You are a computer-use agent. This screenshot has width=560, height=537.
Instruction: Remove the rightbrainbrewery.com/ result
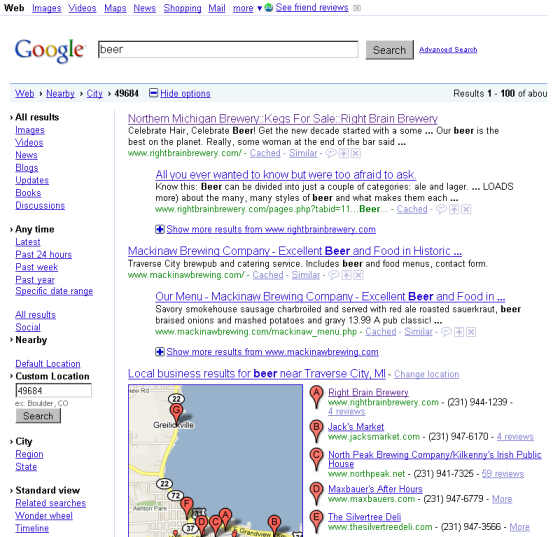[x=355, y=153]
